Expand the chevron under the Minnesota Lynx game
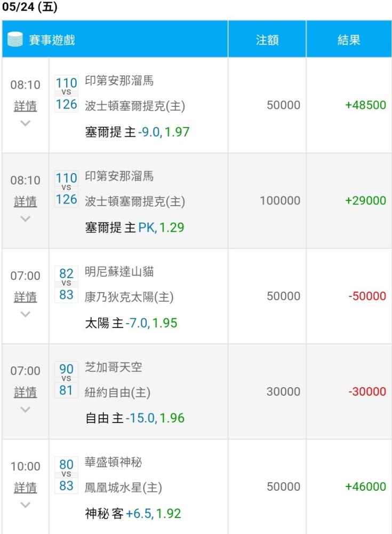The image size is (392, 534). tap(26, 313)
